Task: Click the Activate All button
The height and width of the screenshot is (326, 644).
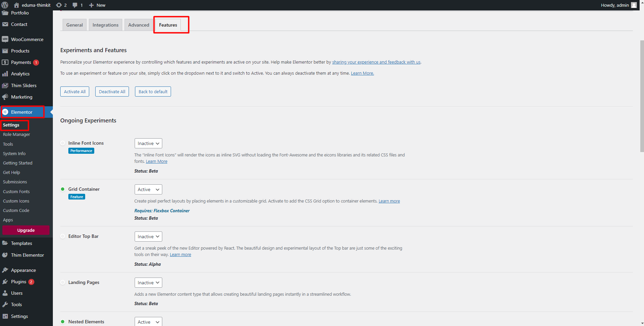Action: pyautogui.click(x=75, y=92)
